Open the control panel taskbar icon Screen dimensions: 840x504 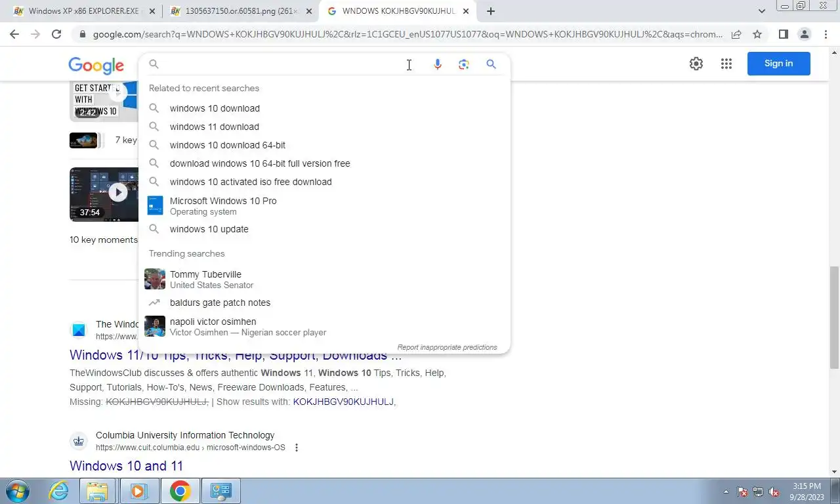[221, 491]
